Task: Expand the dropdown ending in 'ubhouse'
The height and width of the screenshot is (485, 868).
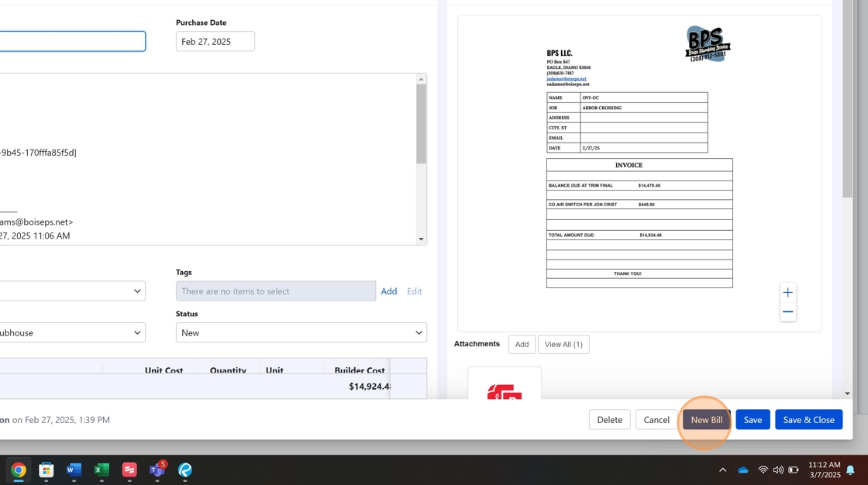Action: 73,332
